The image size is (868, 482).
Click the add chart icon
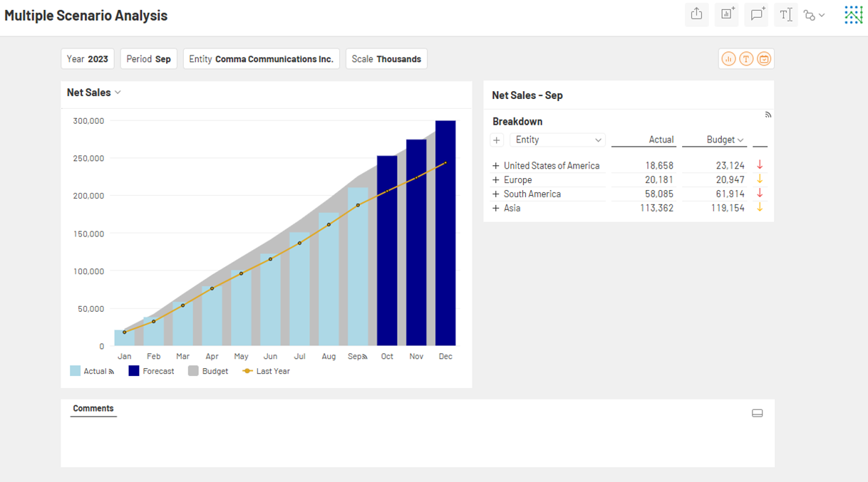pyautogui.click(x=727, y=14)
